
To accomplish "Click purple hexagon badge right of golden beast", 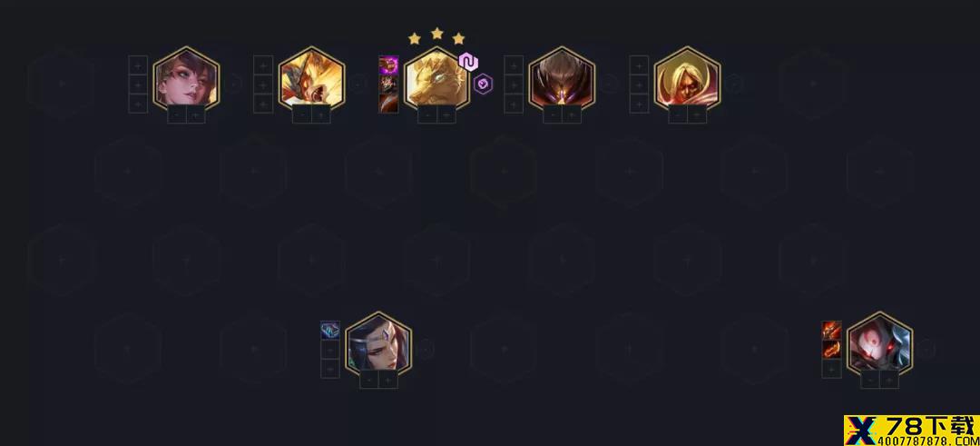I will click(483, 84).
